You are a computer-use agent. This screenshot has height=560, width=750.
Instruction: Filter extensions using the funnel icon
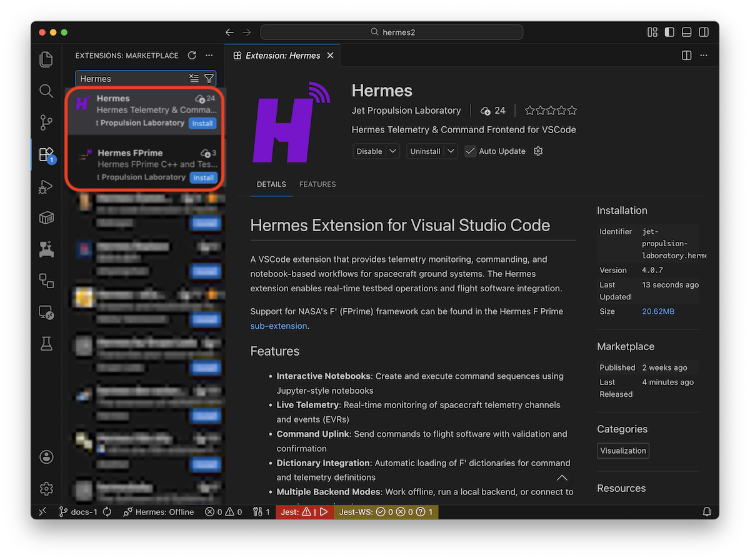(x=209, y=79)
